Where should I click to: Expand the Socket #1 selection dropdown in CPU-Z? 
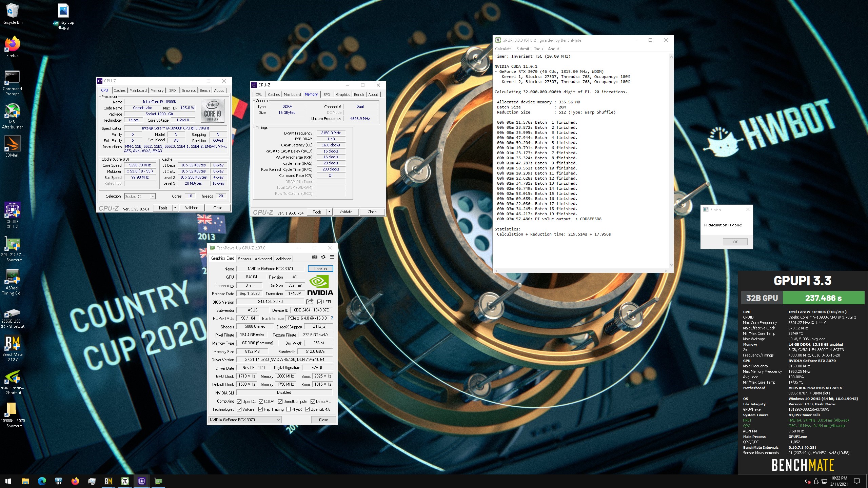coord(153,197)
